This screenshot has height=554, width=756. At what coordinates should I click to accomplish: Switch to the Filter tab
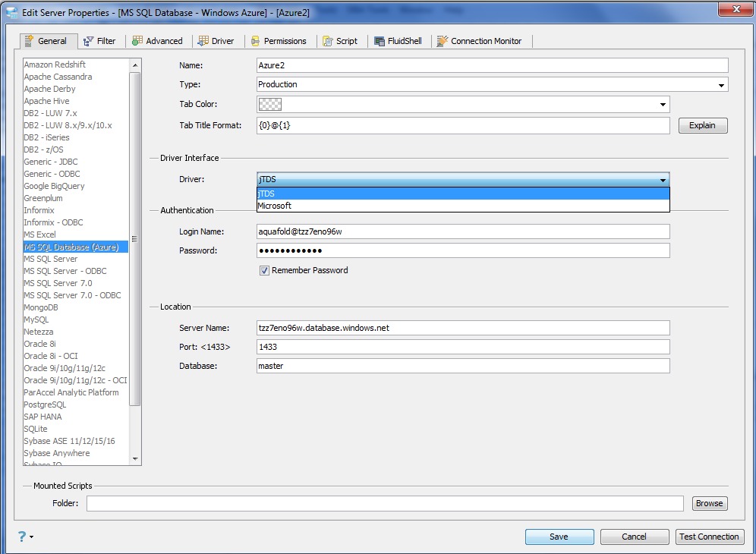pos(100,41)
